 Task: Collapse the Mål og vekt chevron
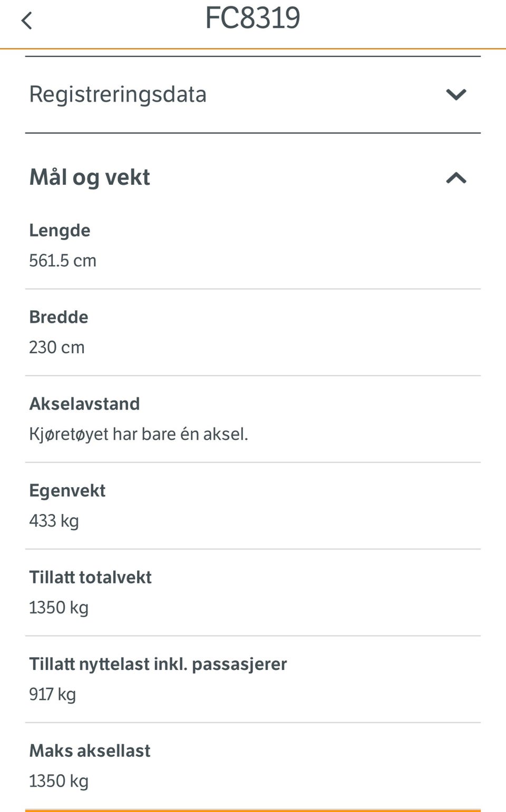[x=456, y=178]
